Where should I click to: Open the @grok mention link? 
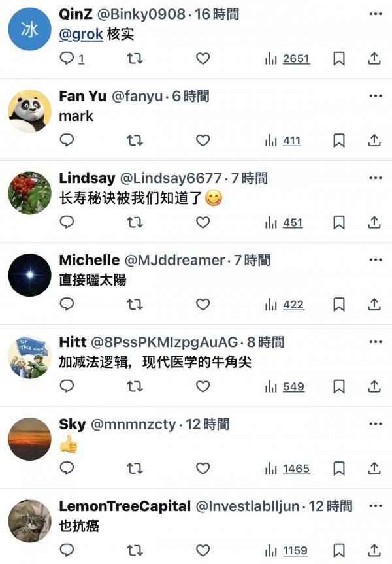click(81, 35)
